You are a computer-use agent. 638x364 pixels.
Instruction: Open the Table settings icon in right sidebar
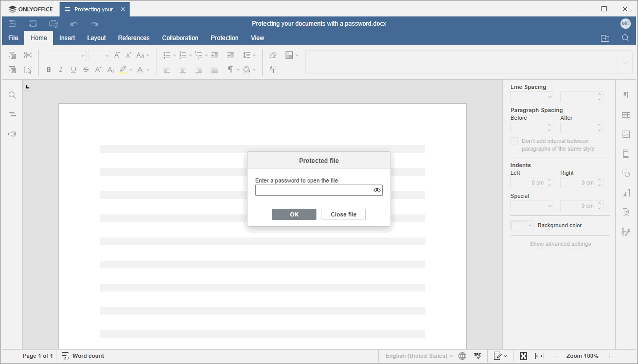click(626, 115)
